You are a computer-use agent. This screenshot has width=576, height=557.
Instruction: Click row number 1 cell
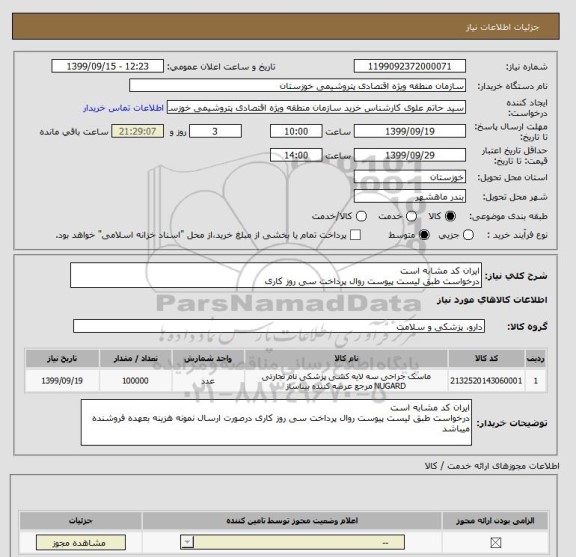pyautogui.click(x=536, y=381)
